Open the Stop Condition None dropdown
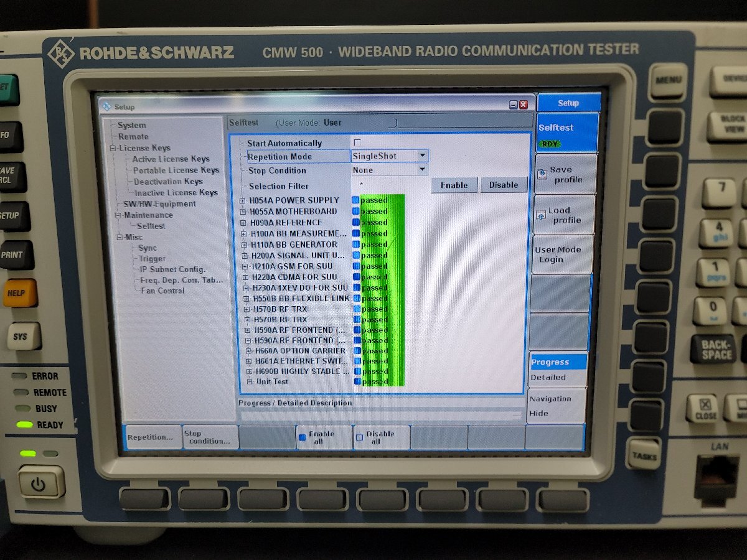The image size is (747, 560). pyautogui.click(x=422, y=169)
